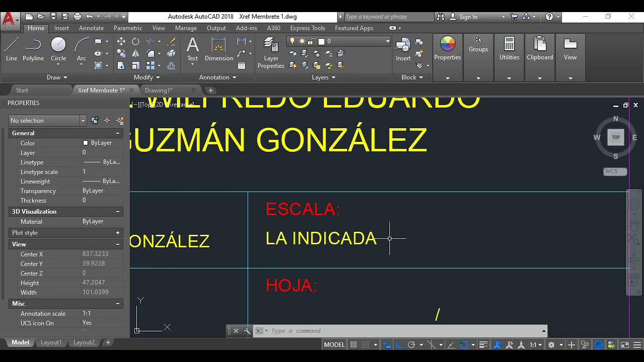Screen dimensions: 644x362
Task: Click the Mirror tool icon
Action: point(135,54)
